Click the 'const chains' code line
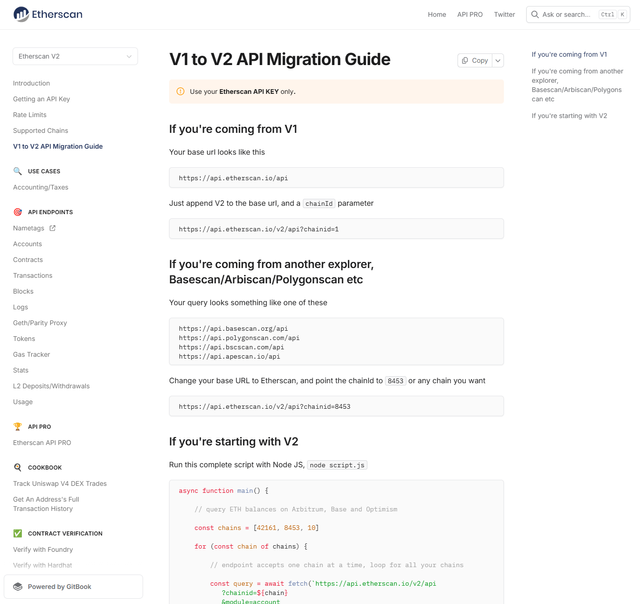 click(x=256, y=528)
